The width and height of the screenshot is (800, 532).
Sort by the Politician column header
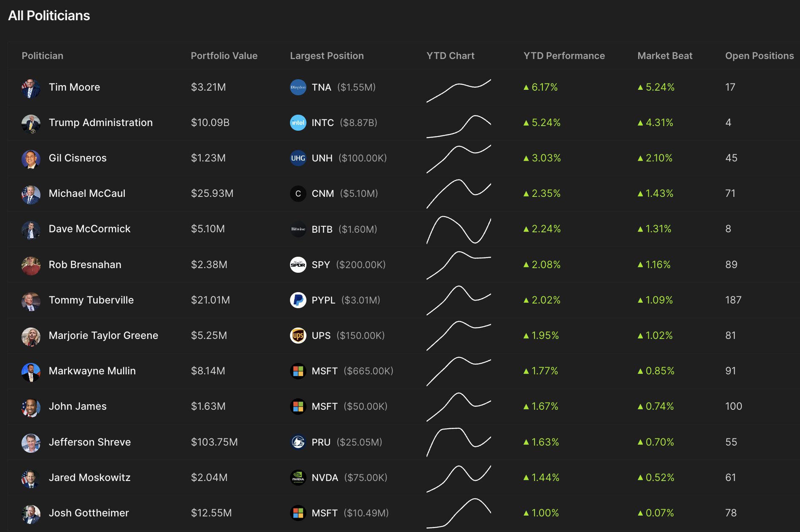[43, 56]
